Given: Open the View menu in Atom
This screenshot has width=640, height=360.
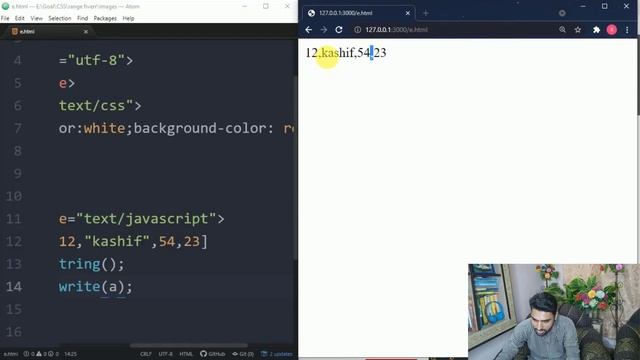Looking at the screenshot, I should click(x=36, y=18).
